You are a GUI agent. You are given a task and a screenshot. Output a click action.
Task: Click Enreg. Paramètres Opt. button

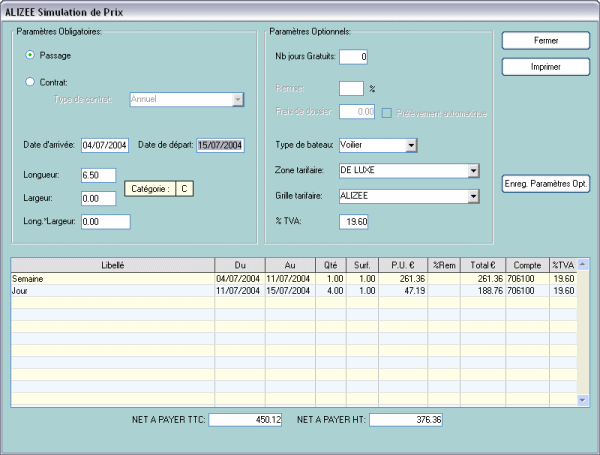pos(546,184)
